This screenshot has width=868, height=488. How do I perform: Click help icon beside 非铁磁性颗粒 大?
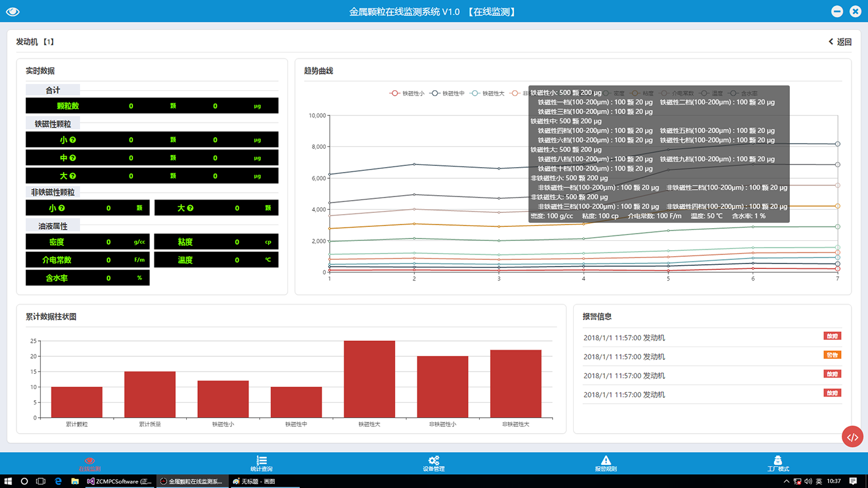pyautogui.click(x=190, y=208)
